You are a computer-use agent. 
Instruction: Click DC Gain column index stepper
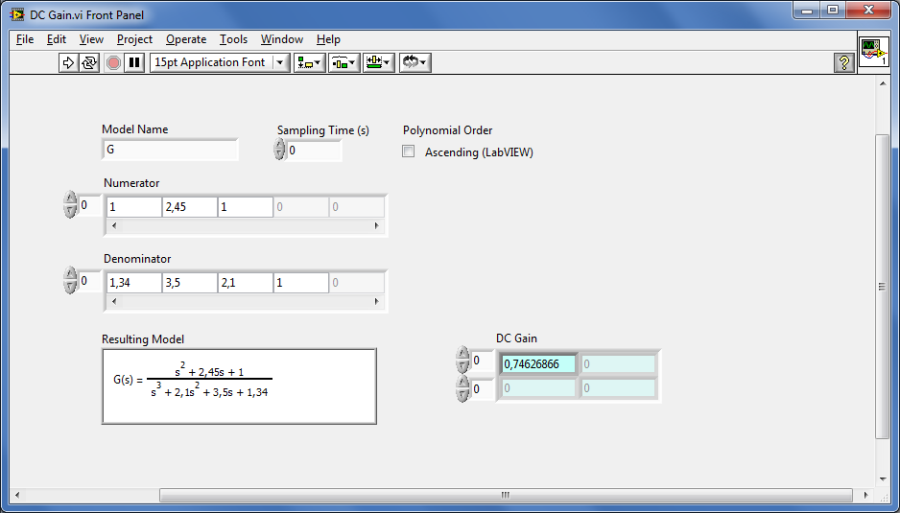(463, 389)
